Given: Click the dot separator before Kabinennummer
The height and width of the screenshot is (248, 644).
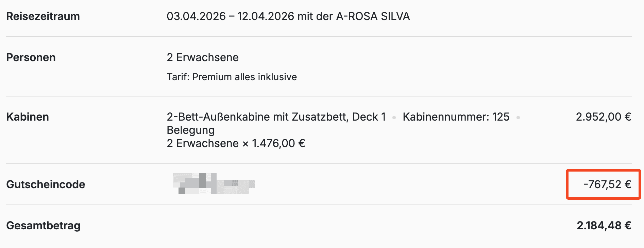Looking at the screenshot, I should tap(394, 118).
